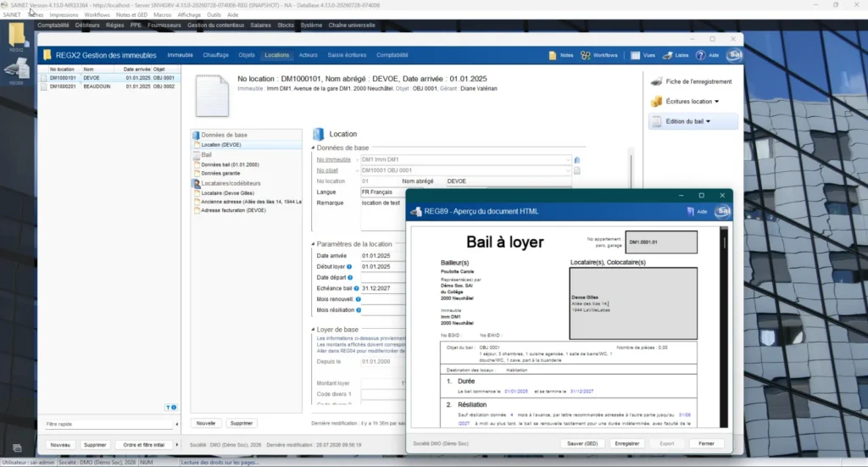Click the Sauver (GED) button

tap(581, 444)
